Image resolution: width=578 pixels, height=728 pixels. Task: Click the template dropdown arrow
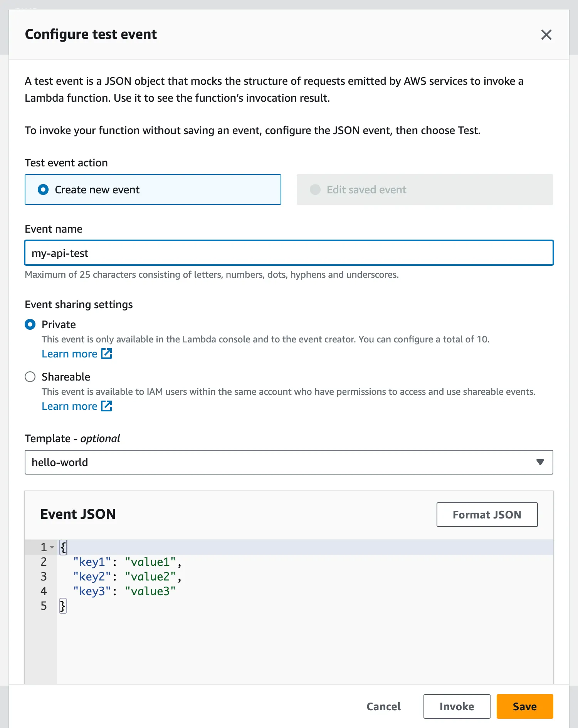(x=540, y=462)
